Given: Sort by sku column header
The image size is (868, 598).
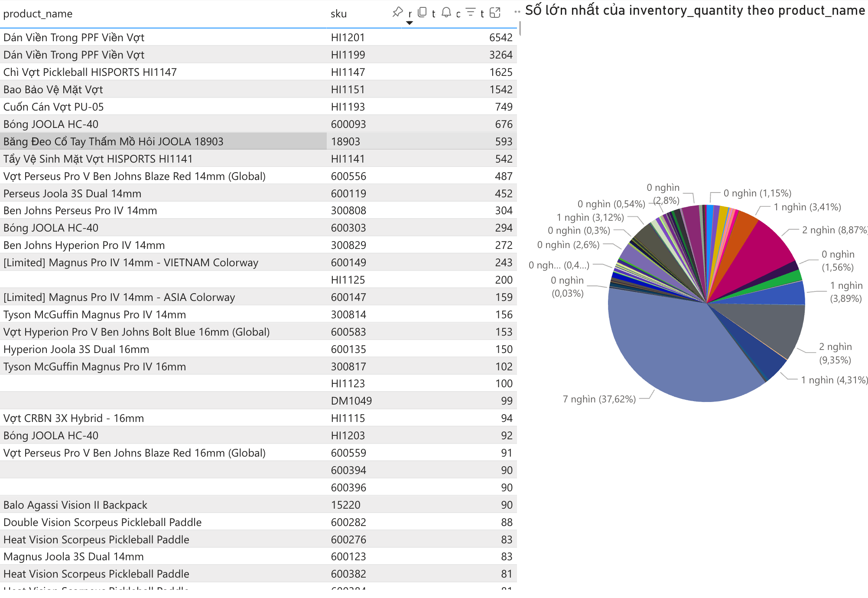Looking at the screenshot, I should (338, 13).
